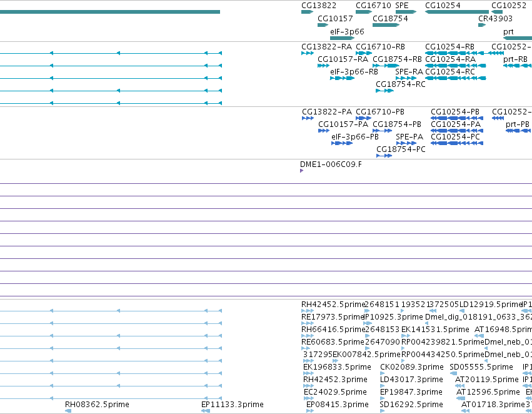
Task: Click protein feature CG16710-PB
Action: 363,118
